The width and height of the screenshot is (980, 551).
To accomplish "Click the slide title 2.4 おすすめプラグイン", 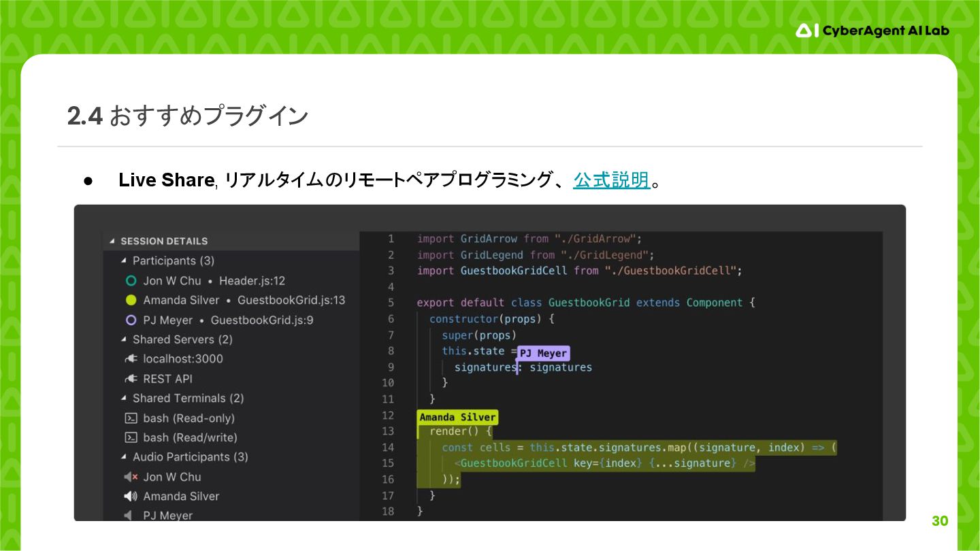I will pyautogui.click(x=188, y=116).
